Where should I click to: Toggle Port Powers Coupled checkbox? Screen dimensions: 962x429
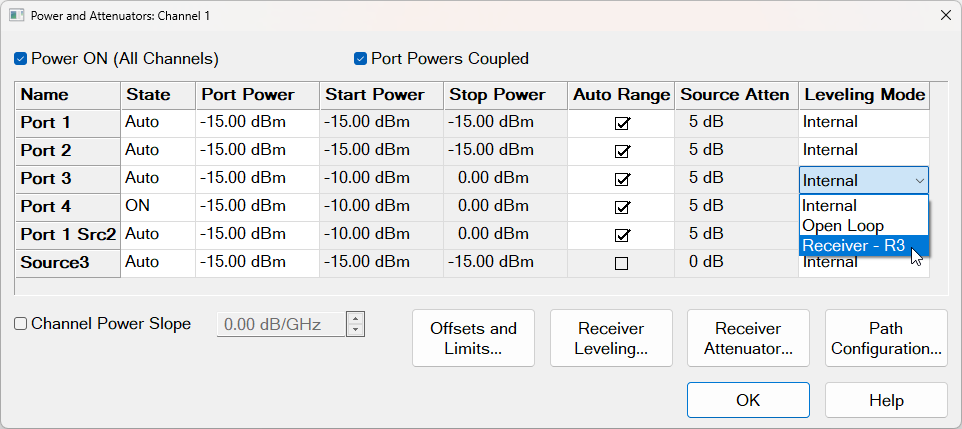(x=361, y=59)
